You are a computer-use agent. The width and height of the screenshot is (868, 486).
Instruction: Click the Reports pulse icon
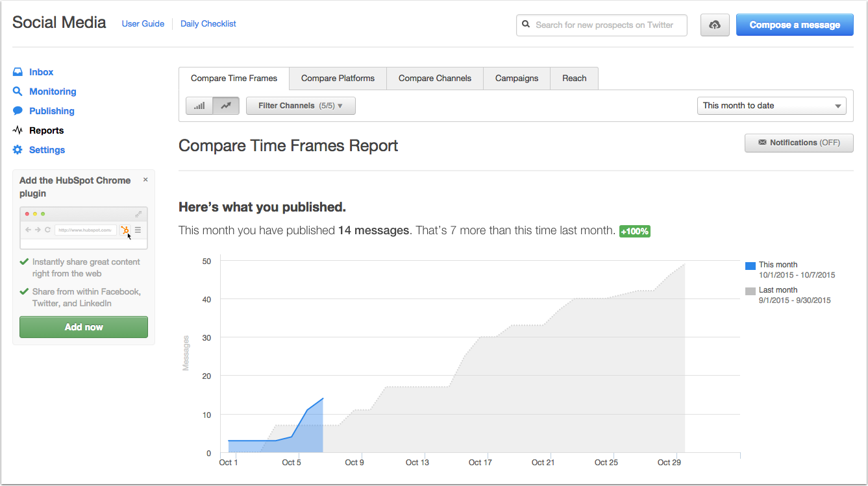pos(18,130)
